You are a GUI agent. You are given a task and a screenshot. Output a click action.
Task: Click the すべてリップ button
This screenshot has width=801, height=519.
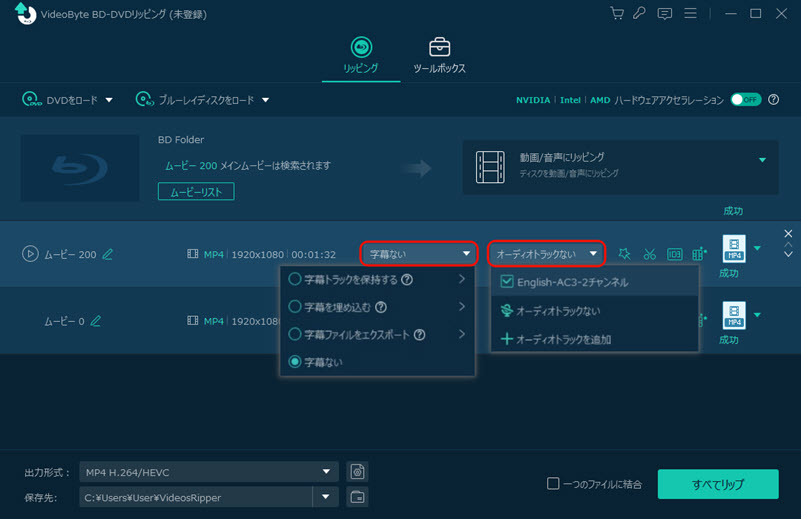[718, 484]
